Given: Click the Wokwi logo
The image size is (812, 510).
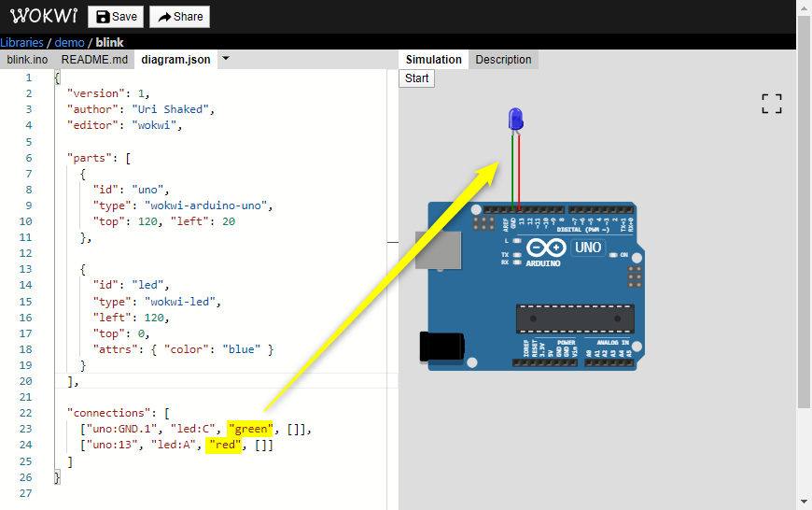Looking at the screenshot, I should 44,16.
